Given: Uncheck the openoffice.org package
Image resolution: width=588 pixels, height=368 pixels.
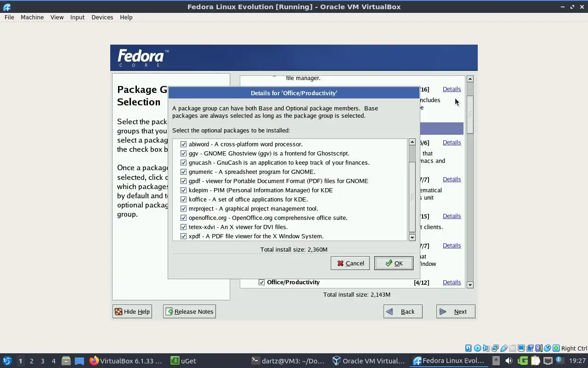Looking at the screenshot, I should coord(184,218).
